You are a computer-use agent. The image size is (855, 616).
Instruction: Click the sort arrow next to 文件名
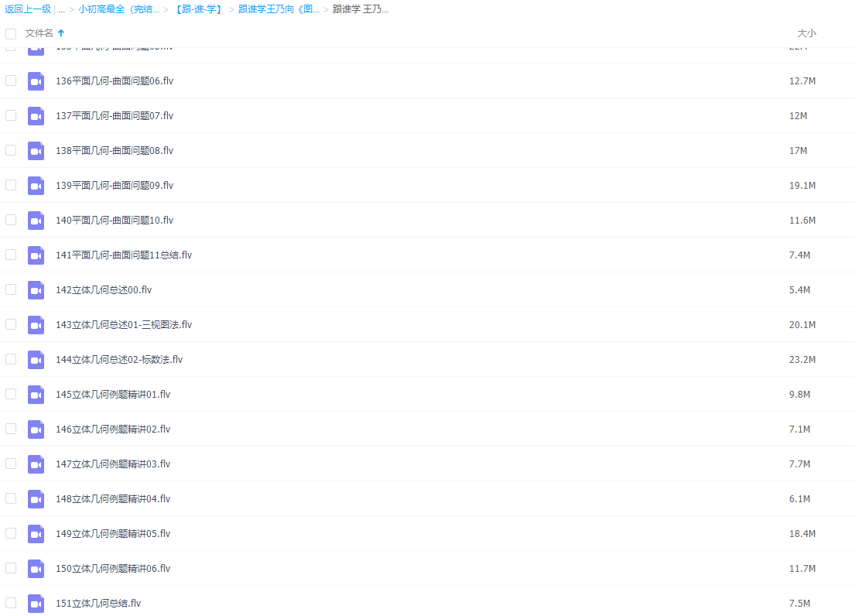61,33
